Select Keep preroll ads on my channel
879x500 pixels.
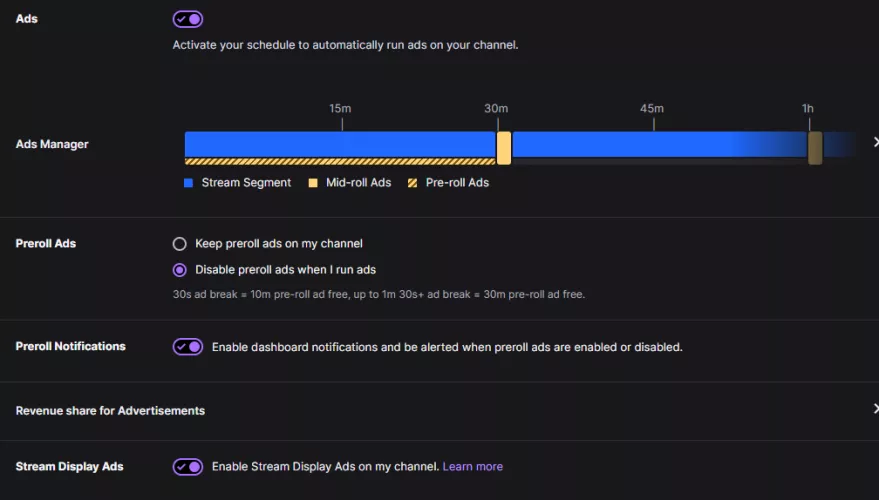coord(180,243)
